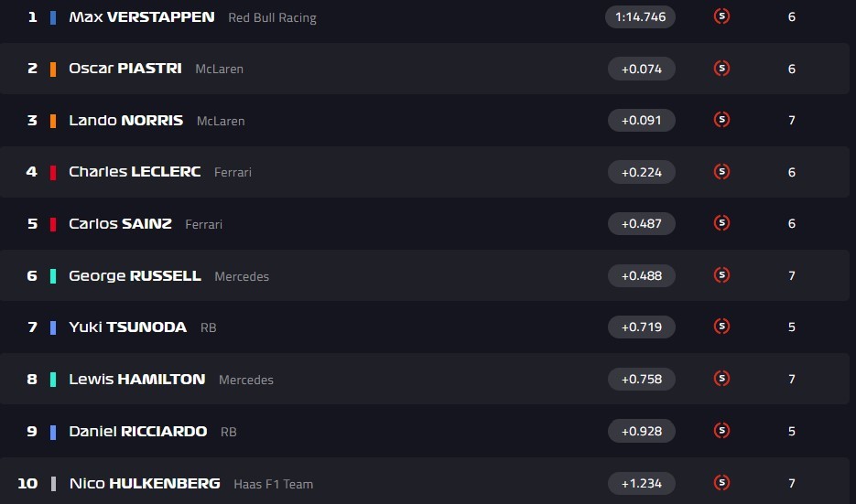Click the Mercedes teal color bar beside Russell

pos(53,275)
